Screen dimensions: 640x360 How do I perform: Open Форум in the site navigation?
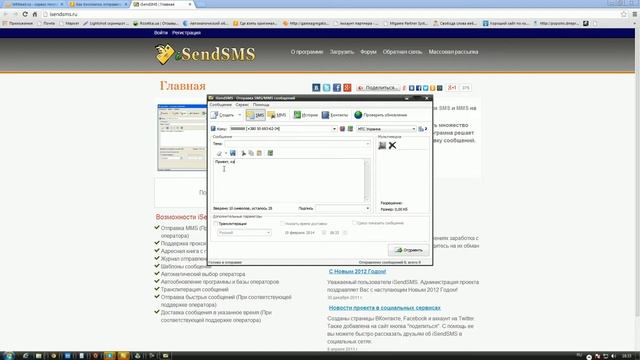368,52
